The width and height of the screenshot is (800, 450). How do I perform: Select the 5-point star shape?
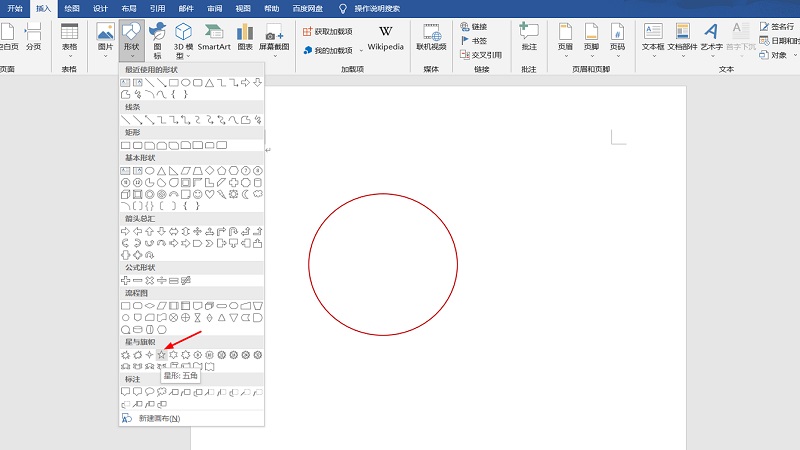(161, 355)
